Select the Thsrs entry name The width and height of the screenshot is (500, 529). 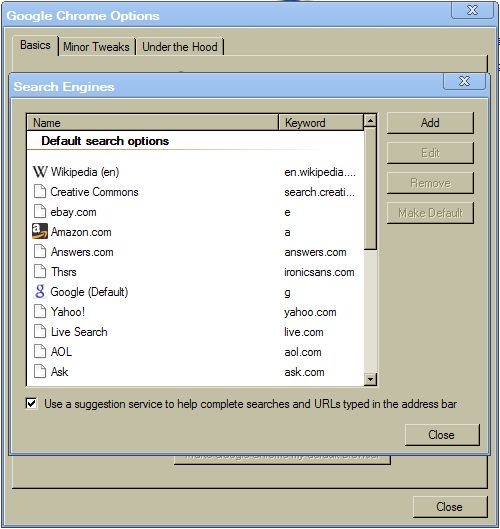pyautogui.click(x=64, y=272)
